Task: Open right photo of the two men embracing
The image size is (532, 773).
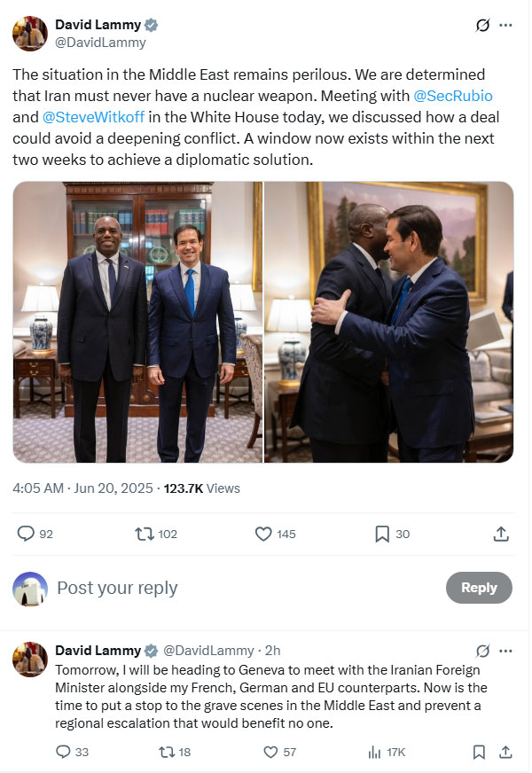Action: (x=389, y=322)
